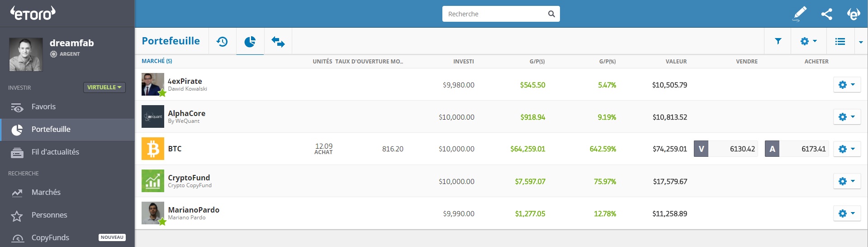Click the pencil write-post icon
Viewport: 868px width, 247px height.
[x=800, y=14]
